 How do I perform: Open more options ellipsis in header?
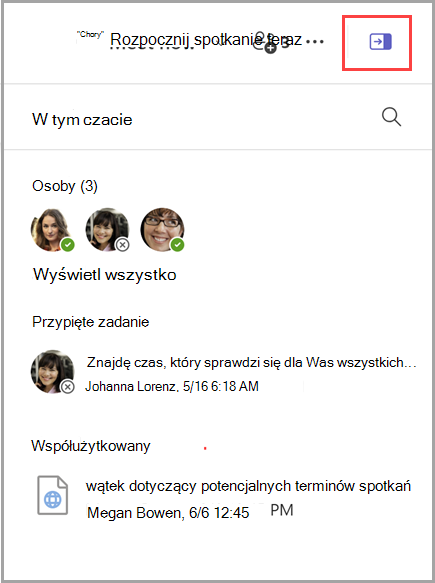[315, 42]
